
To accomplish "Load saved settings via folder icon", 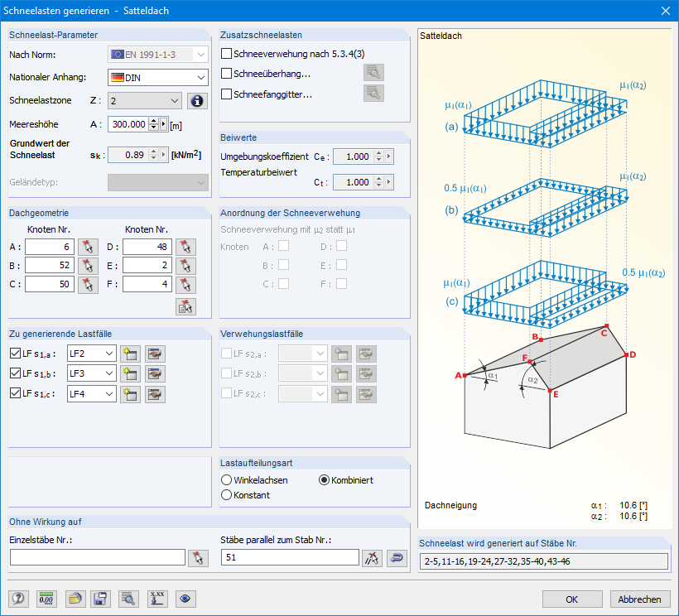I will pyautogui.click(x=75, y=599).
